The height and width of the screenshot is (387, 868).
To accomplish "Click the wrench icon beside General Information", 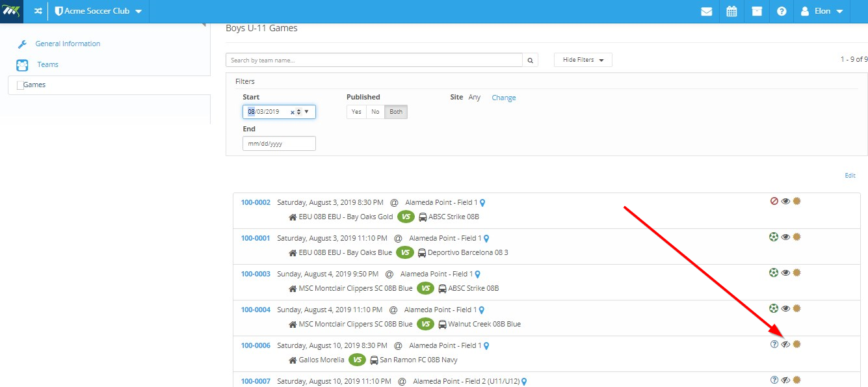I will point(21,44).
